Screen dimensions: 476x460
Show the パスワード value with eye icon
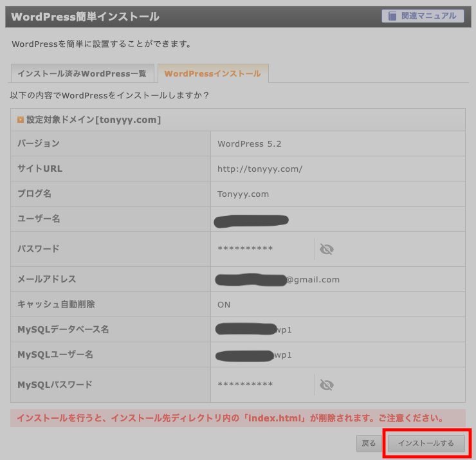click(x=327, y=249)
